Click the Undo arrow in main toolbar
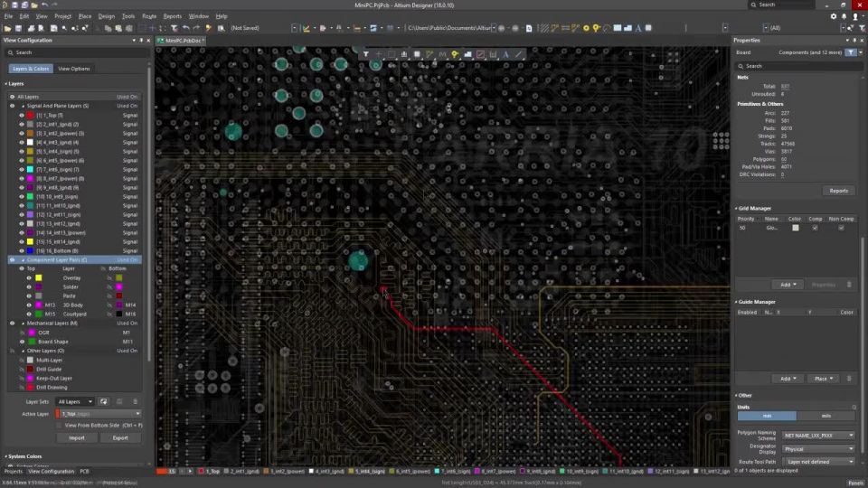This screenshot has width=868, height=488. pos(186,28)
